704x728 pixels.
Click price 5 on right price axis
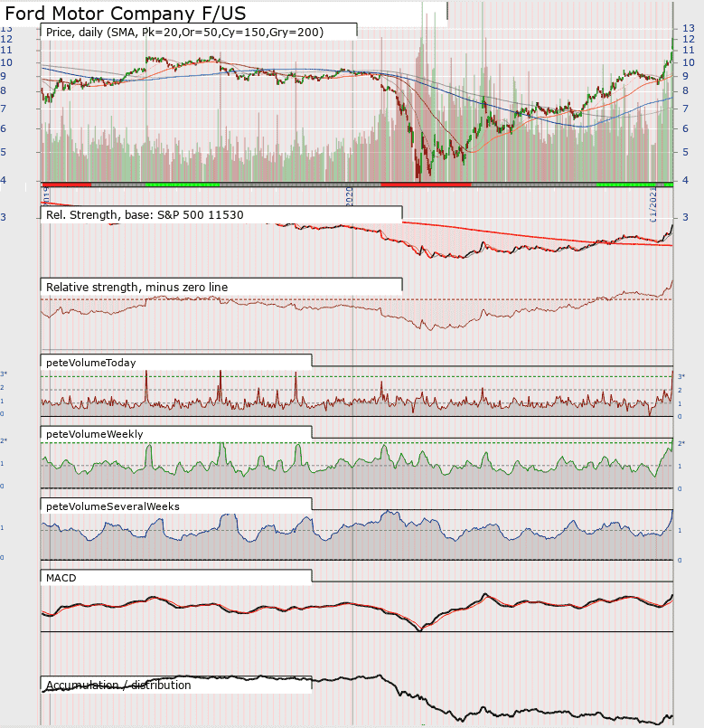tap(685, 152)
